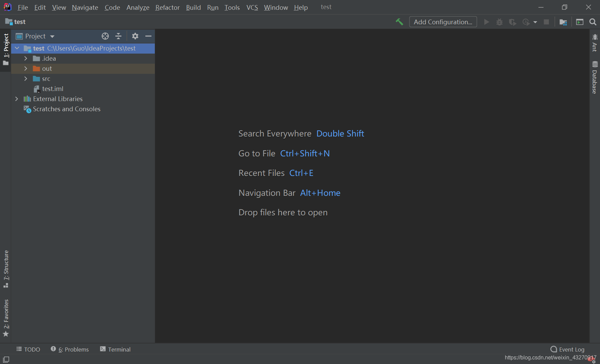Screen dimensions: 600x364
Task: Click the Debug bug icon
Action: pyautogui.click(x=499, y=22)
